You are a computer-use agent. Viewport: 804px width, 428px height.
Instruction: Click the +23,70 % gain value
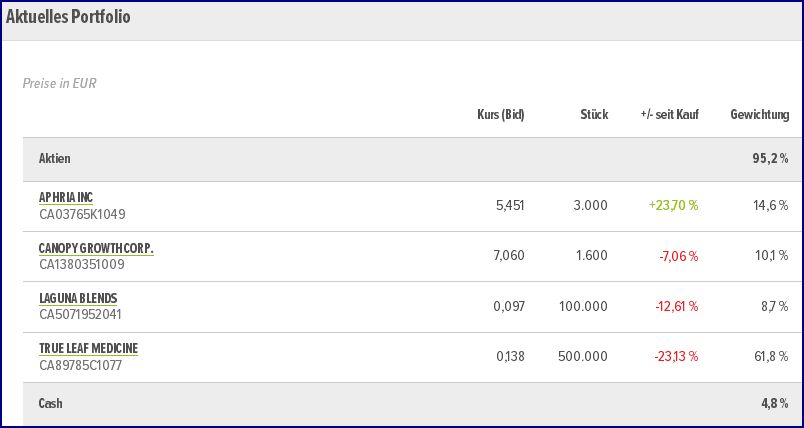click(x=673, y=205)
